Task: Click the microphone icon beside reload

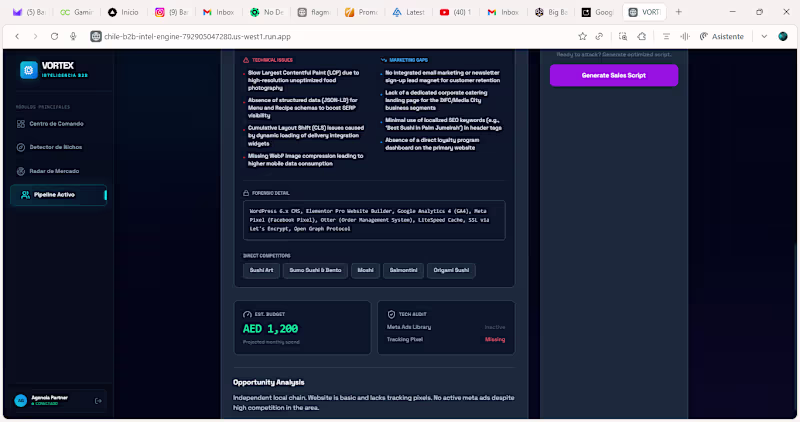Action: click(73, 36)
